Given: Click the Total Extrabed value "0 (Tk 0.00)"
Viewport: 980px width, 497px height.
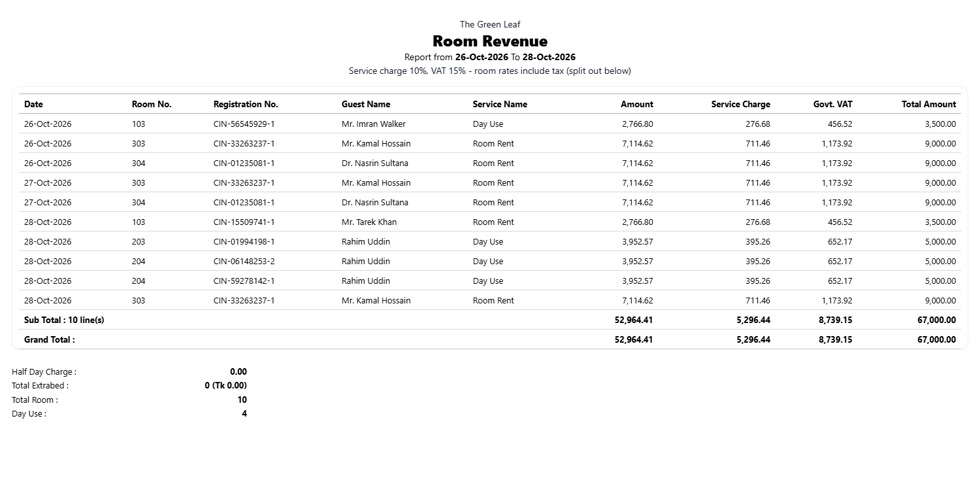Looking at the screenshot, I should coord(225,385).
